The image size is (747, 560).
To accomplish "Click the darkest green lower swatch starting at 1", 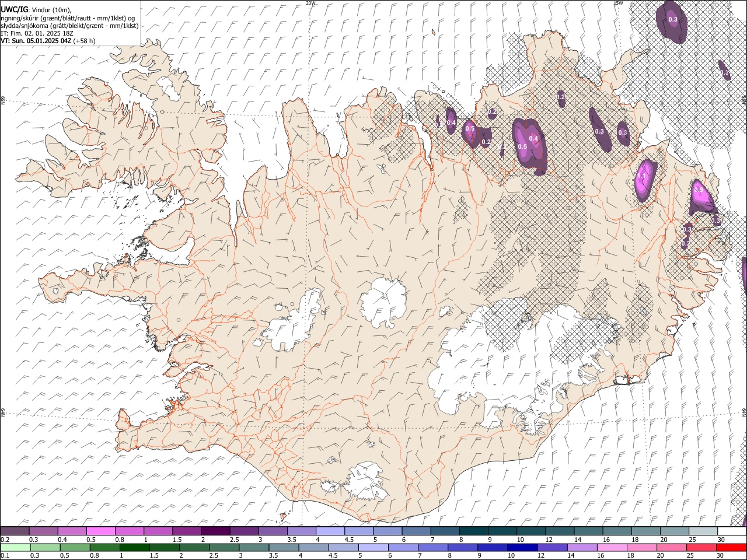I will tap(134, 547).
